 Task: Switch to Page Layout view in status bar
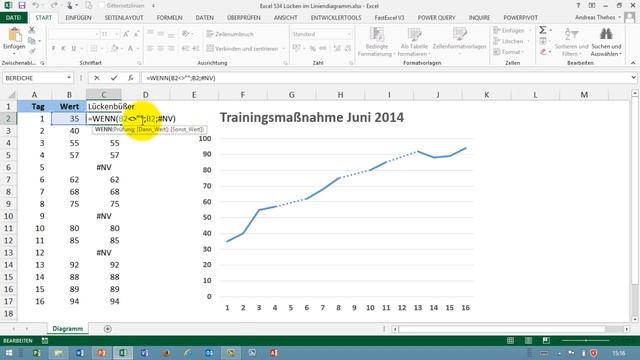(529, 340)
